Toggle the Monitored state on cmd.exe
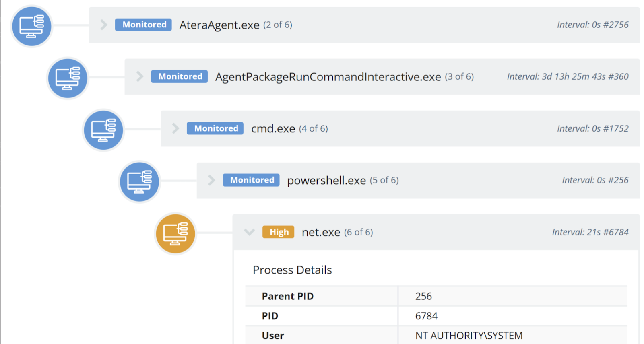 pos(215,128)
